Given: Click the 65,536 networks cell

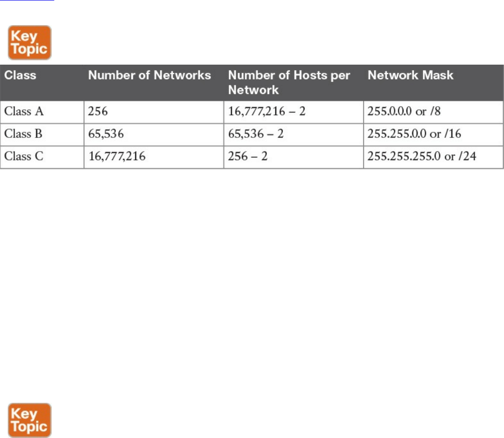Looking at the screenshot, I should coord(154,135).
